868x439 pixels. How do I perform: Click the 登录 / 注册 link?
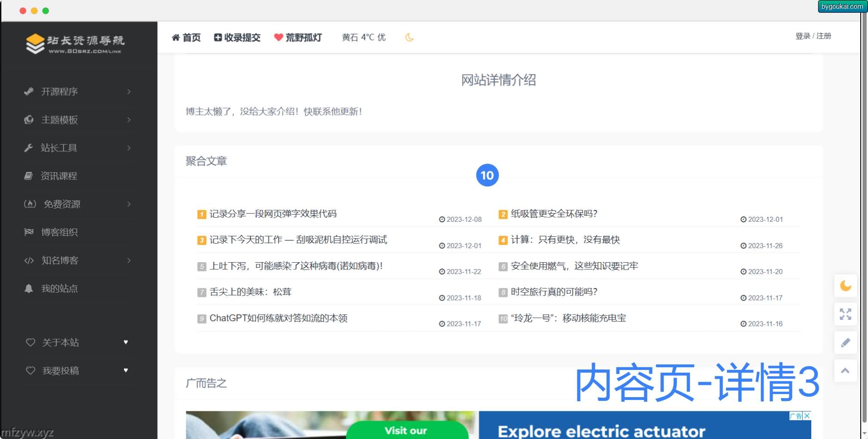click(x=813, y=36)
